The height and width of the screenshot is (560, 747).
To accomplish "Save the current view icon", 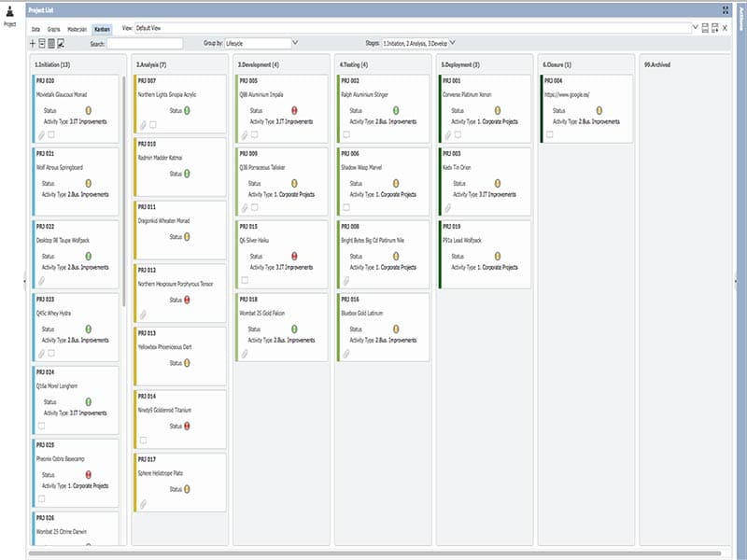I will 705,28.
